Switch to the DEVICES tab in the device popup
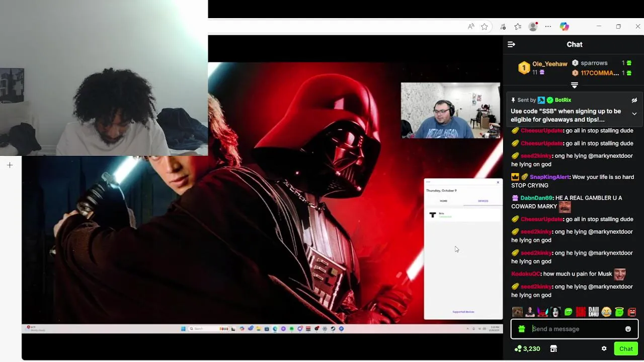644x362 pixels. click(483, 201)
